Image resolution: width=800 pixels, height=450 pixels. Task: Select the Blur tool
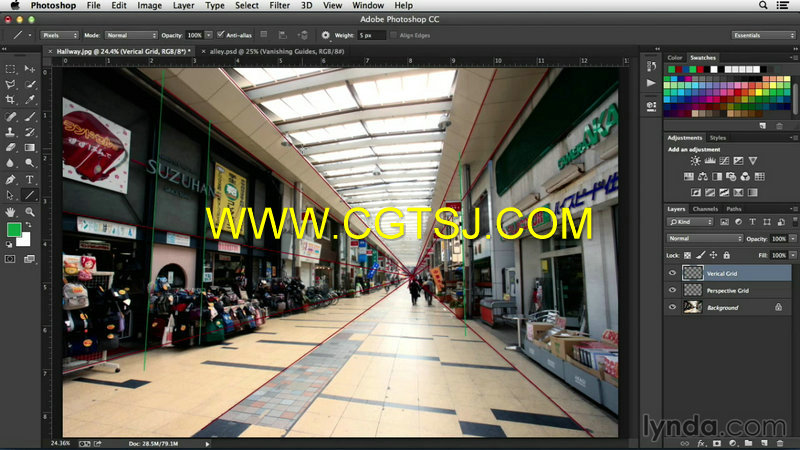(x=10, y=163)
